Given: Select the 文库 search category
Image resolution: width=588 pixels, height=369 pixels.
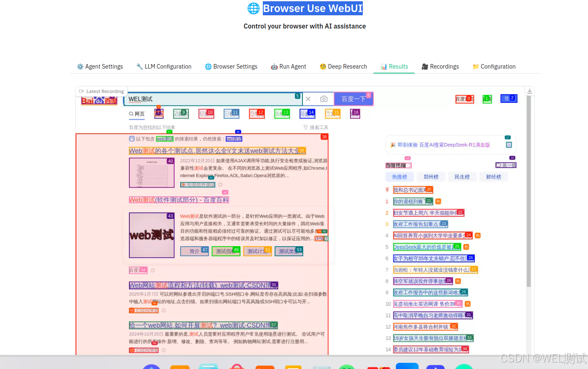Looking at the screenshot, I should click(333, 114).
